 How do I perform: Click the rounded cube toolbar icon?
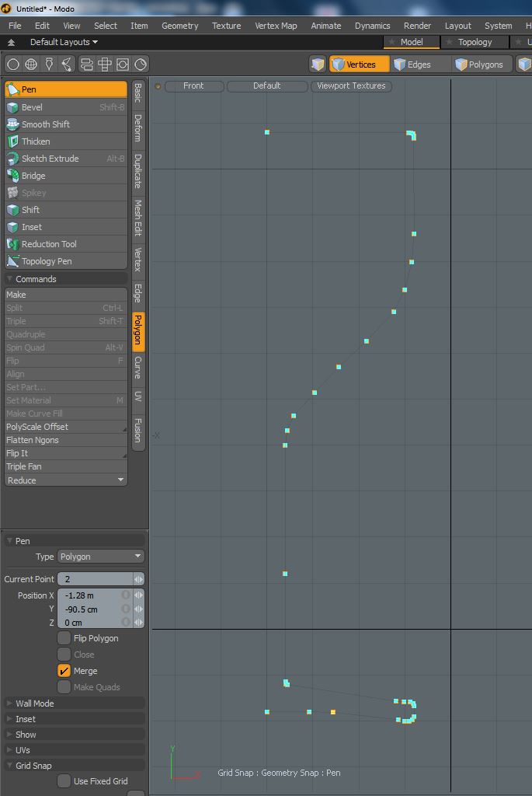coord(141,65)
